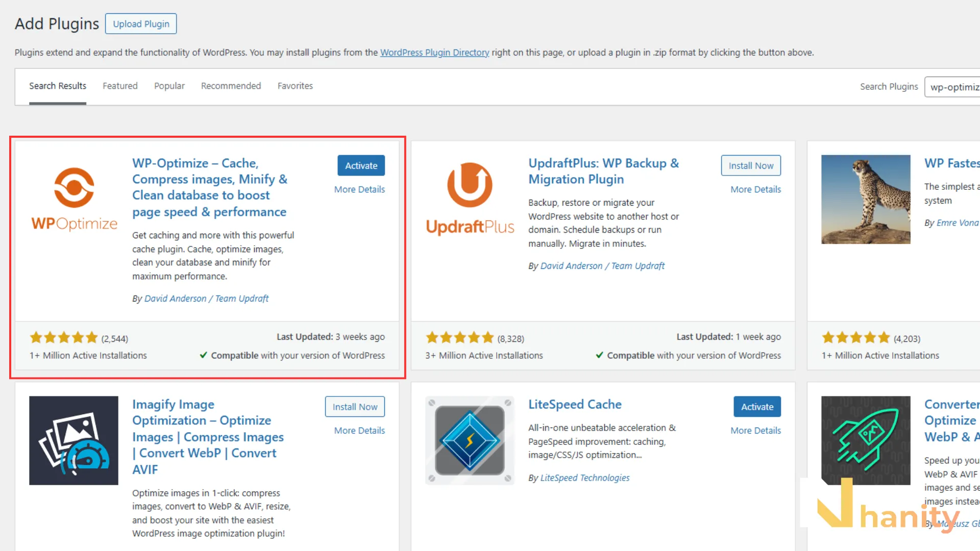Image resolution: width=980 pixels, height=551 pixels.
Task: Open UpdraftPlus author Team Updraft link
Action: pyautogui.click(x=602, y=266)
